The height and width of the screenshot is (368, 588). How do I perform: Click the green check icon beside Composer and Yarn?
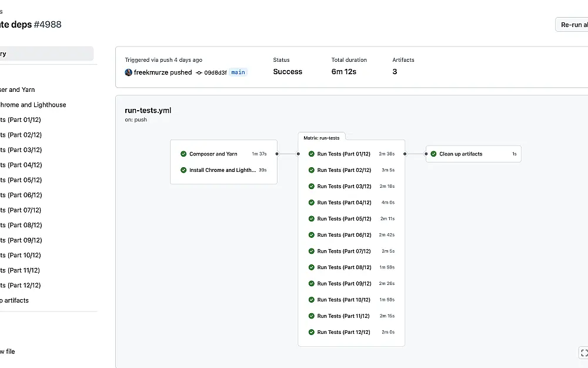point(183,154)
